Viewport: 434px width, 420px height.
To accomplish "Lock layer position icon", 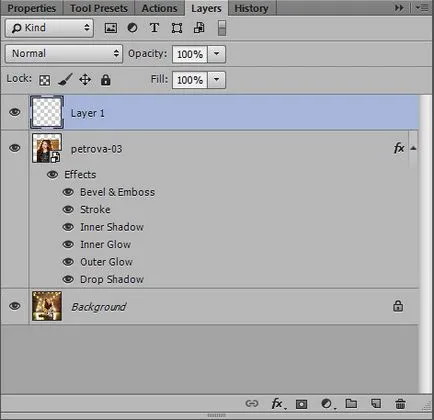I will 85,80.
